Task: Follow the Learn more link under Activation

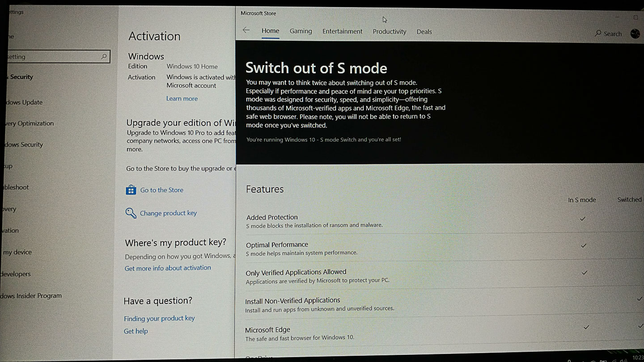Action: click(x=182, y=98)
